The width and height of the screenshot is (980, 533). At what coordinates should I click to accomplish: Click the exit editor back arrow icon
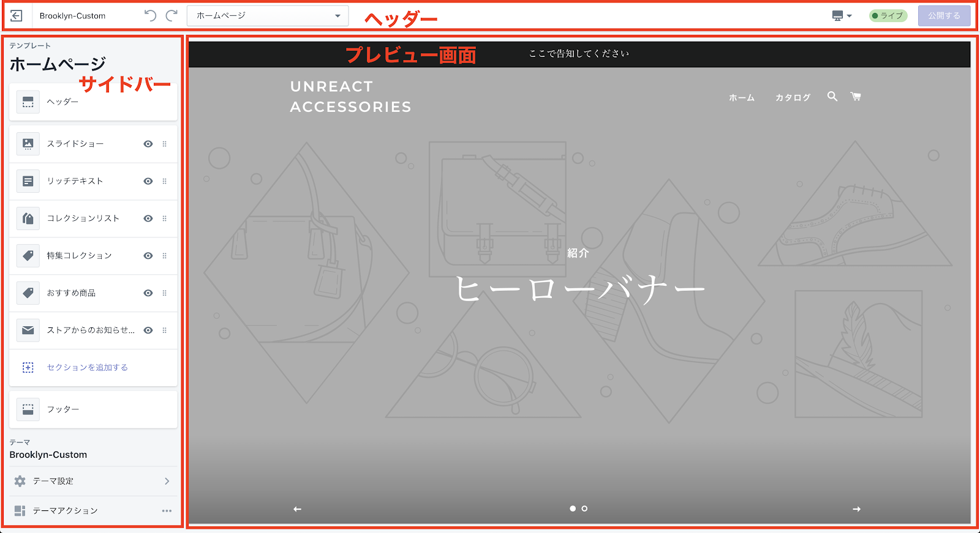pos(17,16)
